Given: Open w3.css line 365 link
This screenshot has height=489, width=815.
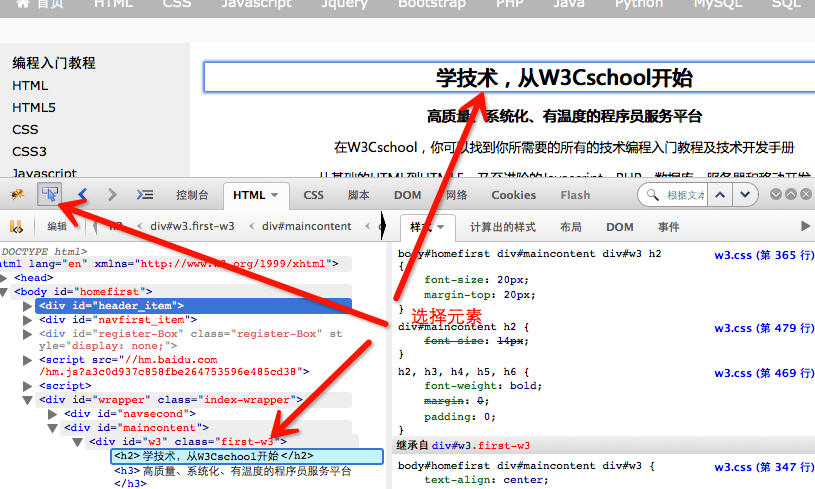Looking at the screenshot, I should click(x=764, y=255).
